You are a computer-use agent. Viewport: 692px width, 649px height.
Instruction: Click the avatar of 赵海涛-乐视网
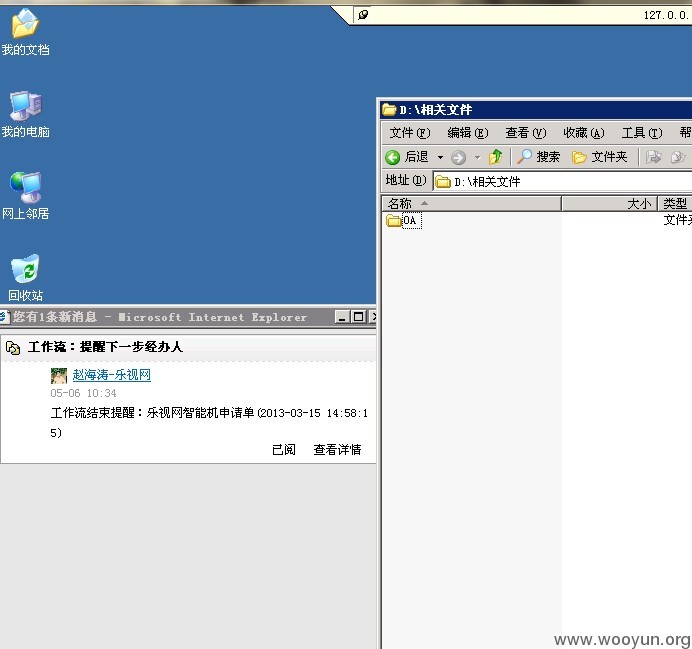[59, 375]
